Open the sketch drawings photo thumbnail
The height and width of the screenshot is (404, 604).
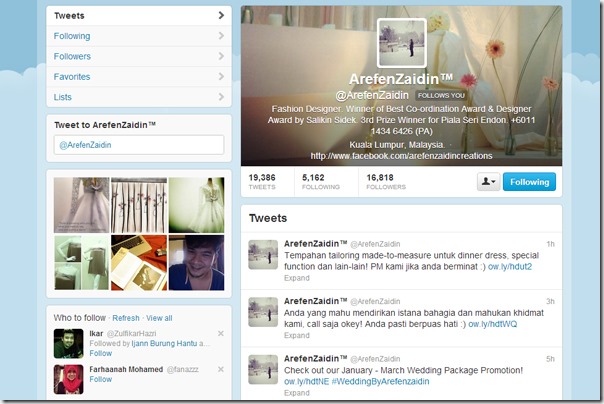139,205
